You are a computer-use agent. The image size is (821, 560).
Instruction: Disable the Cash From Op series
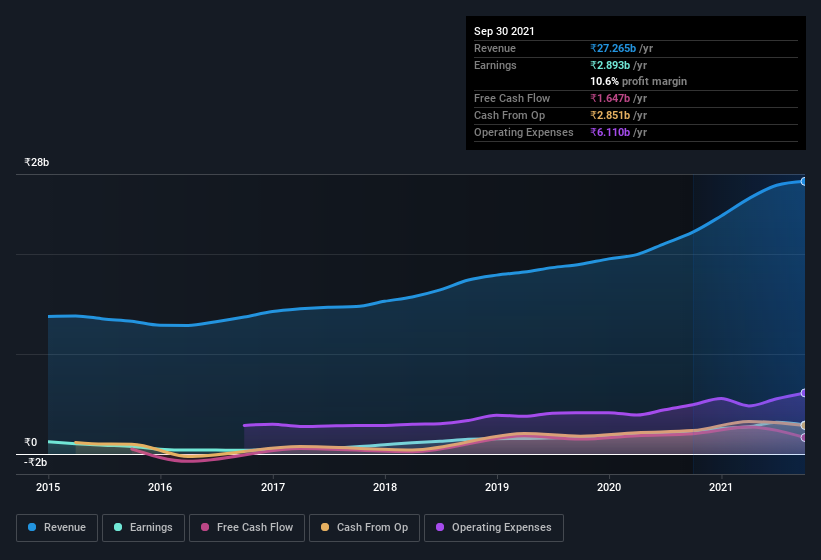[364, 527]
